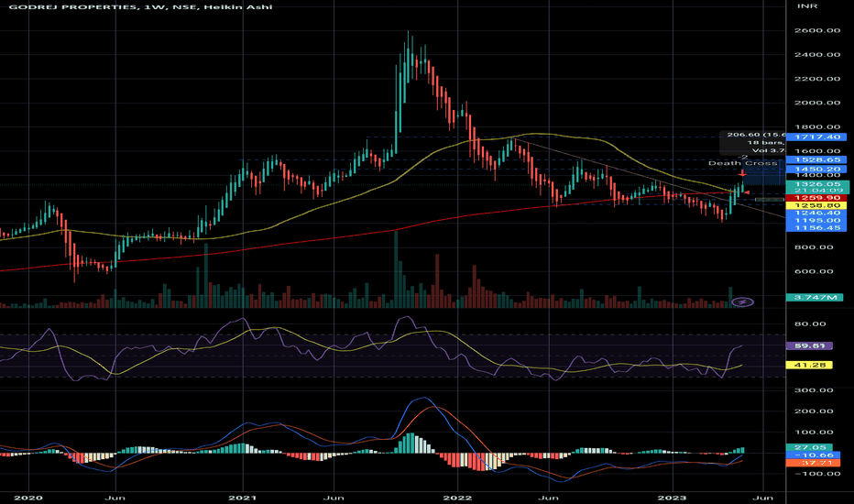Click the current price label 1326.05
The width and height of the screenshot is (854, 504).
pyautogui.click(x=817, y=184)
